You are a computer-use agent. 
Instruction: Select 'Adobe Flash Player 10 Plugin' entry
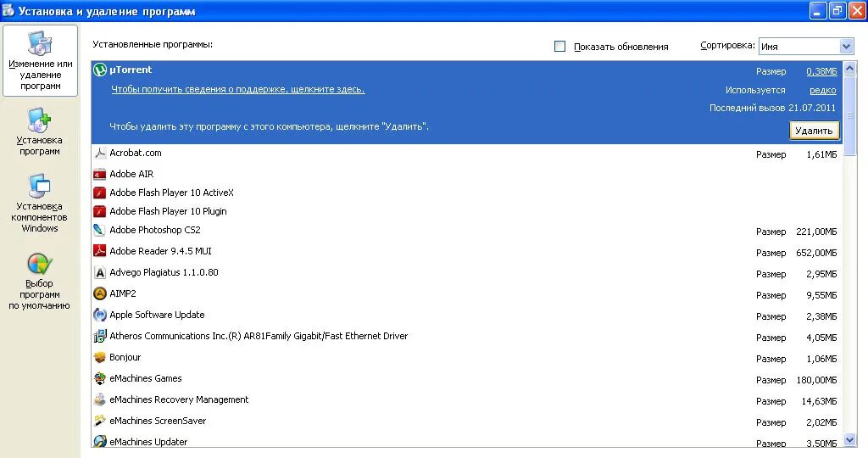(467, 211)
